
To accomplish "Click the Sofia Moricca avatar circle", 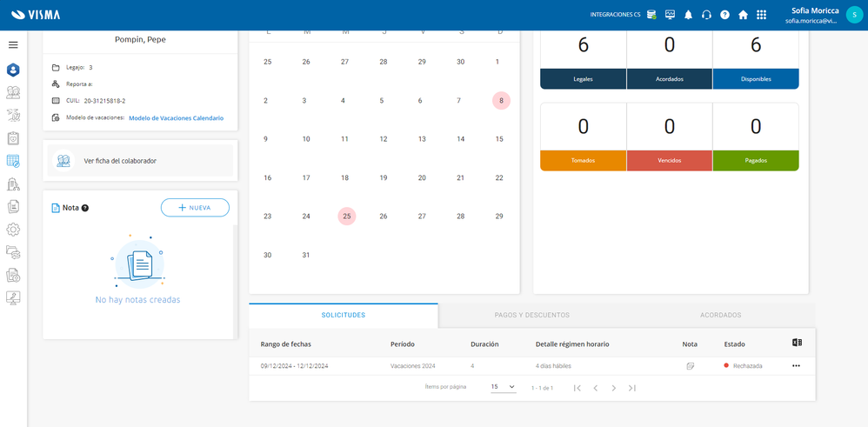I will coord(854,15).
